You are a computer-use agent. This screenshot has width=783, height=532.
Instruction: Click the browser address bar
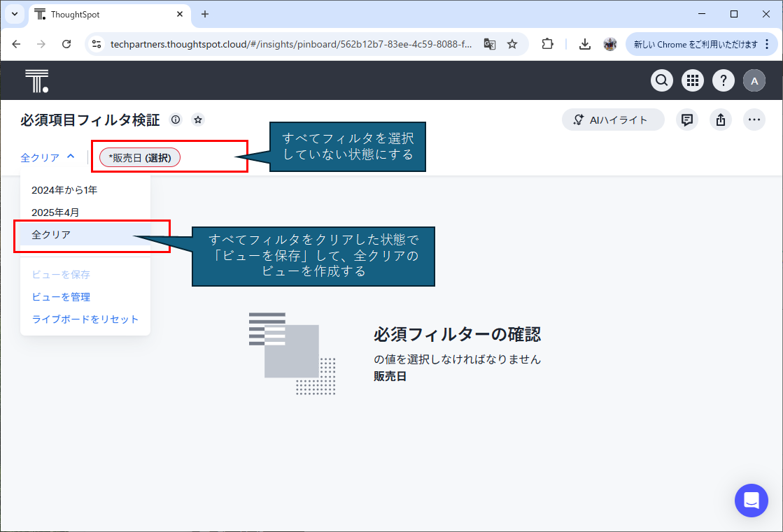tap(290, 44)
